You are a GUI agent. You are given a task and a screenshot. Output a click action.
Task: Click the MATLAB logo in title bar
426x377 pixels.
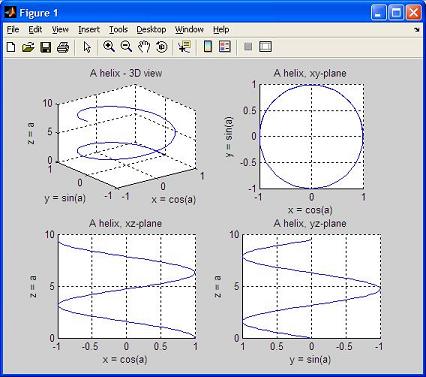coord(10,13)
